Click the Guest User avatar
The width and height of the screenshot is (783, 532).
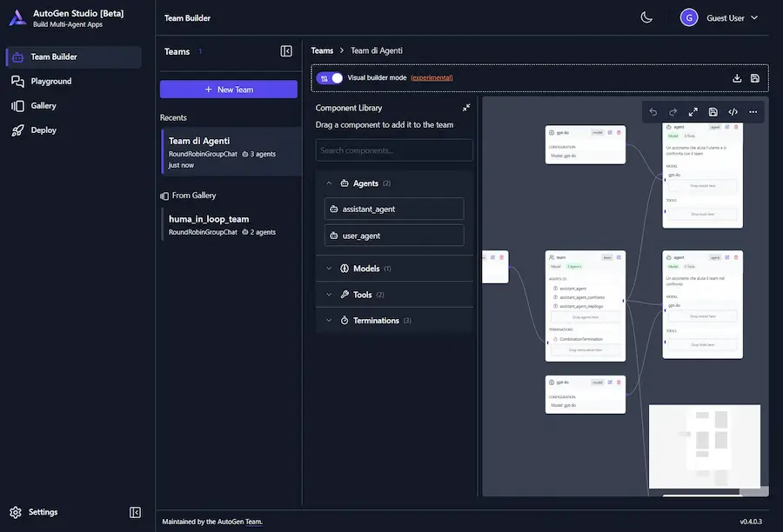[689, 18]
